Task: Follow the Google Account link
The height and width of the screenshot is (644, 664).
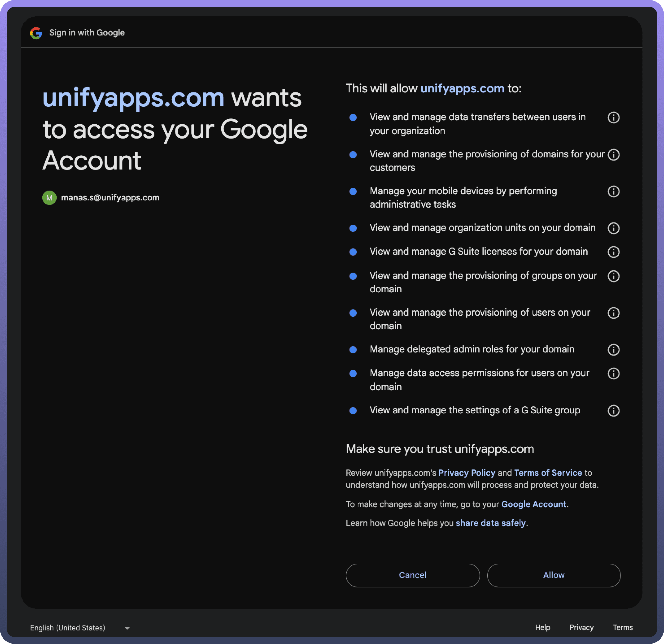Action: 534,504
